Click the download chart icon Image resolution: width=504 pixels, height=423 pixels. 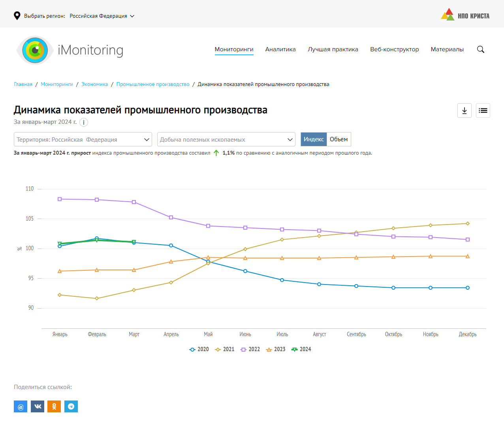coord(464,110)
